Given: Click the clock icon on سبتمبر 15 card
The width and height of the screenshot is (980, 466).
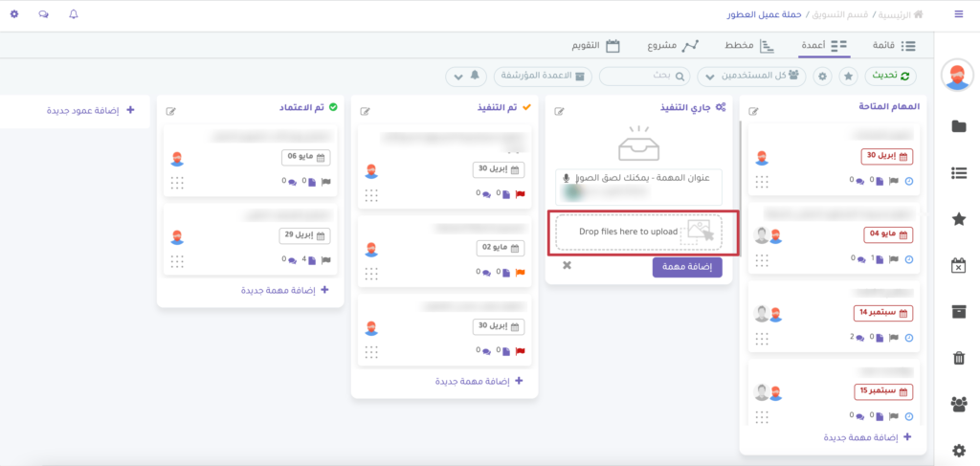Looking at the screenshot, I should coord(909,416).
